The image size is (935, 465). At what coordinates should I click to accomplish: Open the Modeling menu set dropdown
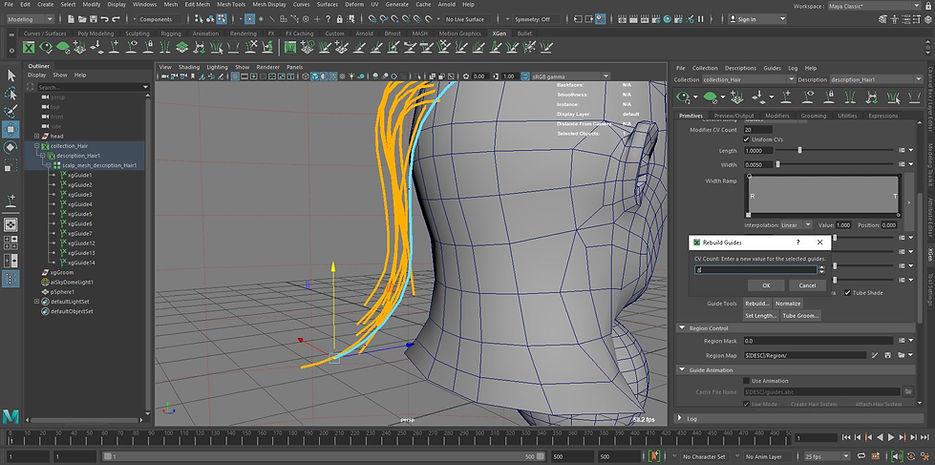[30, 19]
